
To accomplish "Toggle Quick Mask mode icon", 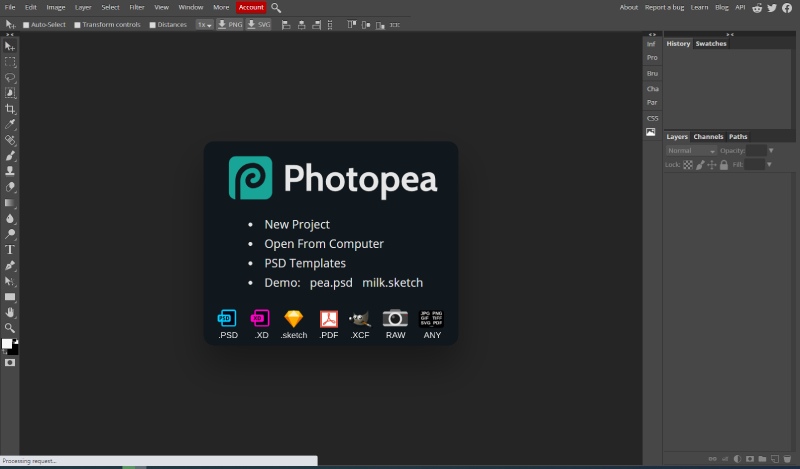I will point(10,362).
